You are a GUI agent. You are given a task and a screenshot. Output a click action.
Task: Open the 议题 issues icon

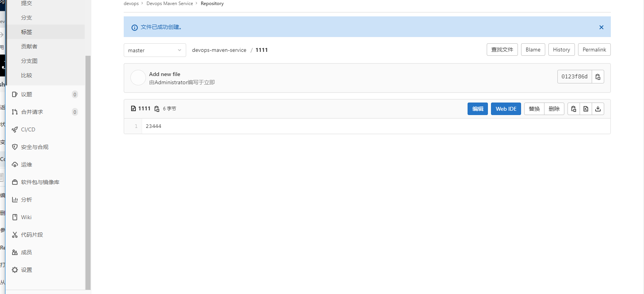pyautogui.click(x=15, y=94)
